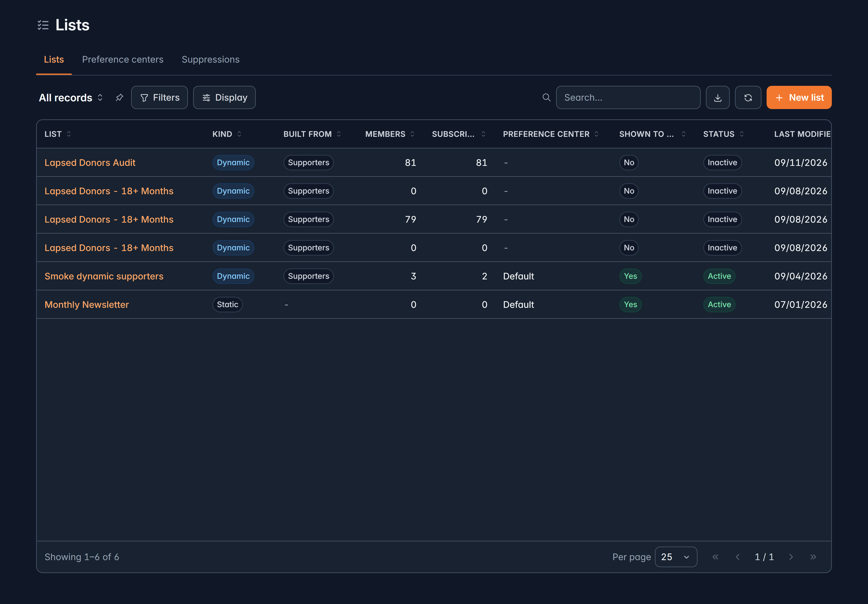Click the search magnifier icon
868x604 pixels.
546,97
